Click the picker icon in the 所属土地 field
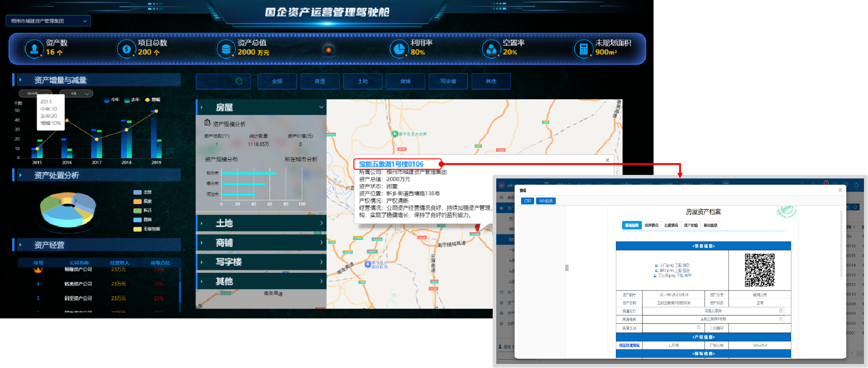 pyautogui.click(x=699, y=327)
